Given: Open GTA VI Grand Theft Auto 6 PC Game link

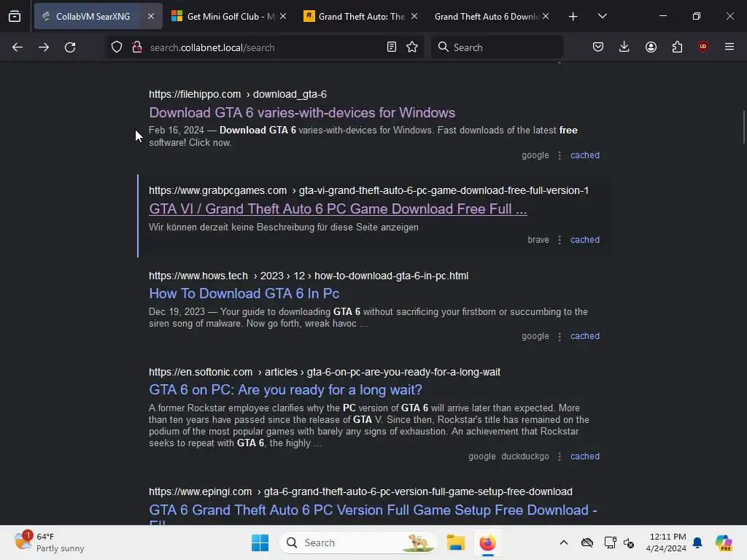Looking at the screenshot, I should (338, 209).
